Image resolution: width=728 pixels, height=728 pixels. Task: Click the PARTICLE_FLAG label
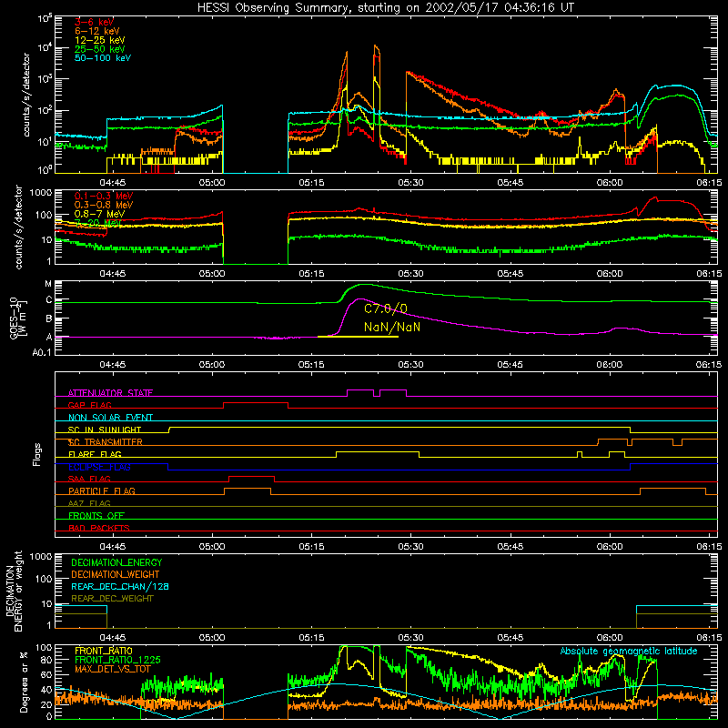point(102,490)
